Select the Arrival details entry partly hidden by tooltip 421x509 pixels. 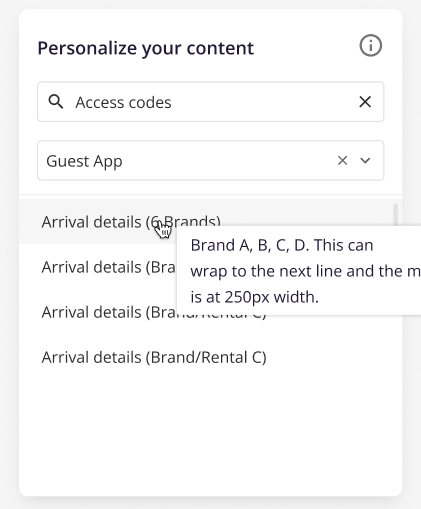tap(108, 313)
